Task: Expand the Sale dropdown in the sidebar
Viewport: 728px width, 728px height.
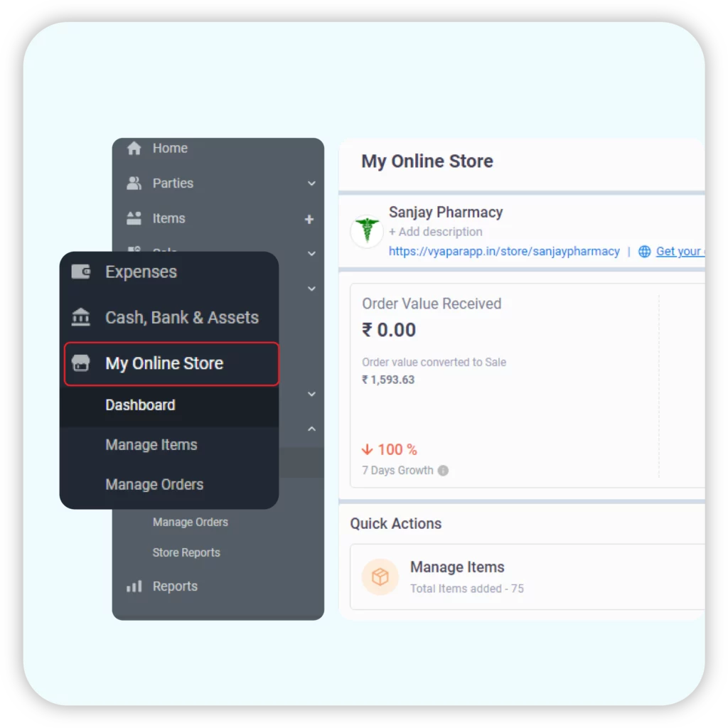Action: point(311,253)
